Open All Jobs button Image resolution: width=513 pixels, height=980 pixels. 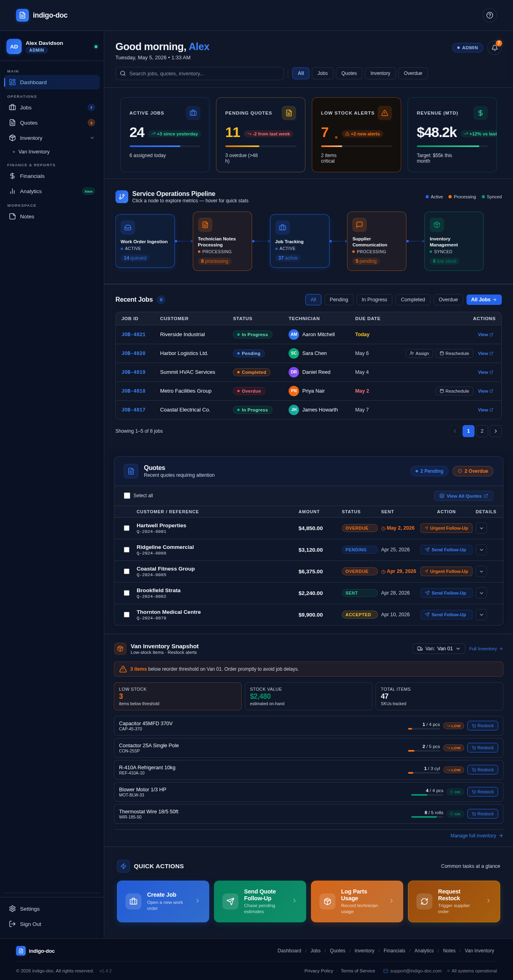pyautogui.click(x=484, y=300)
